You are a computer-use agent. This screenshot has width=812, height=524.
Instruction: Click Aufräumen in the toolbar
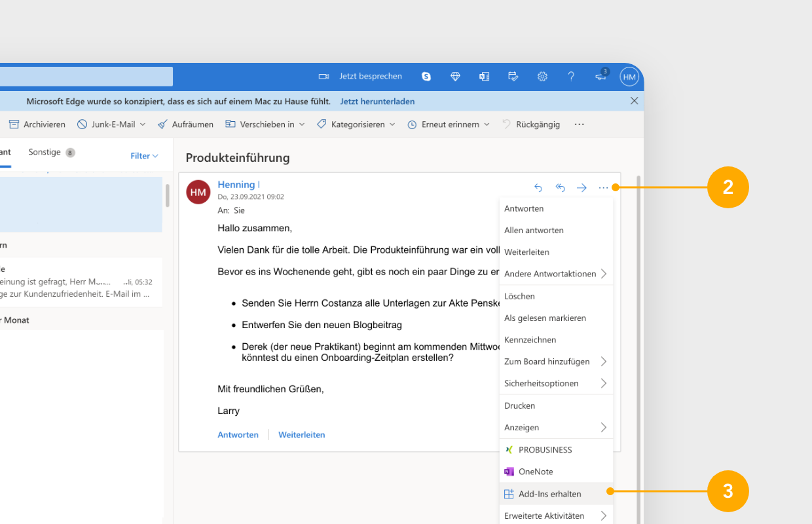pyautogui.click(x=186, y=124)
